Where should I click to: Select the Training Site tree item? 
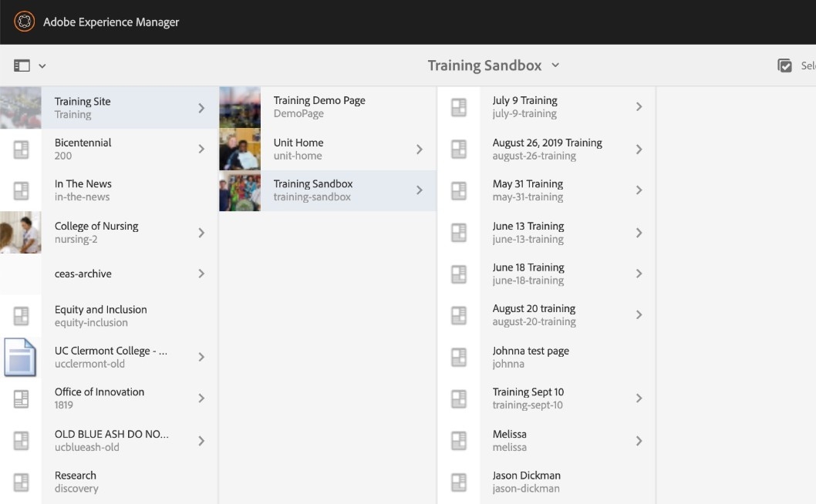[x=116, y=107]
